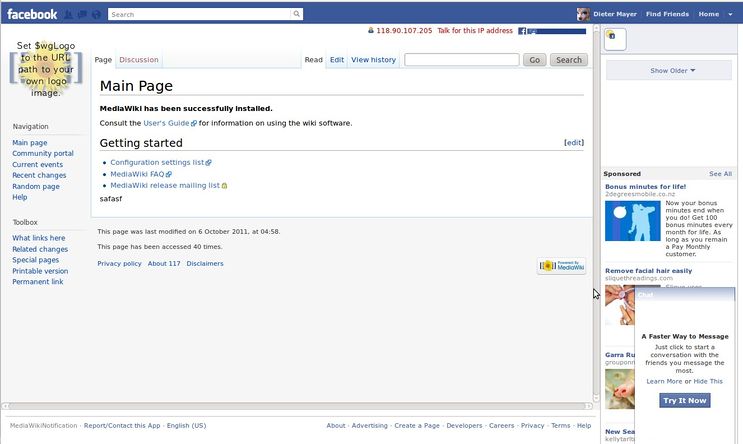Click the Getting started edit link
The width and height of the screenshot is (743, 444).
coord(574,143)
